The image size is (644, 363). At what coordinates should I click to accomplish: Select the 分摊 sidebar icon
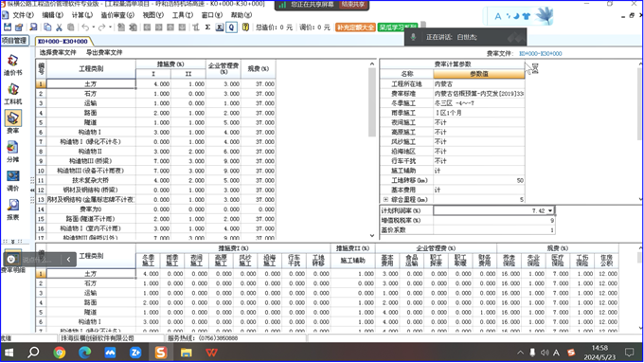(x=12, y=152)
